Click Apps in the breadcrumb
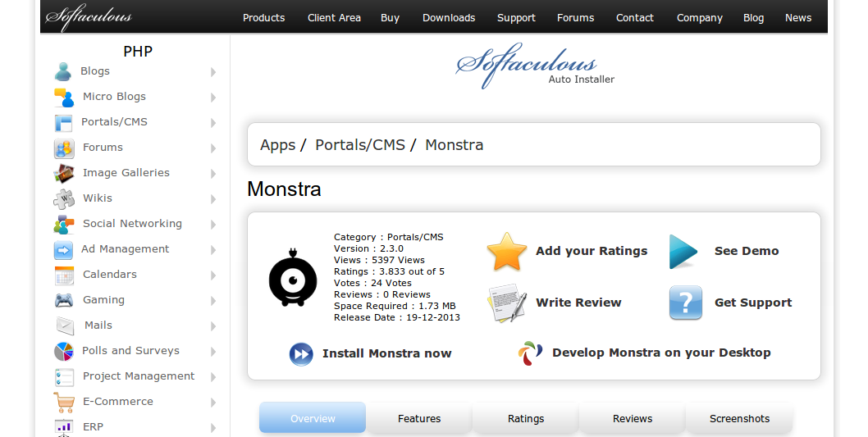The image size is (868, 437). point(278,145)
